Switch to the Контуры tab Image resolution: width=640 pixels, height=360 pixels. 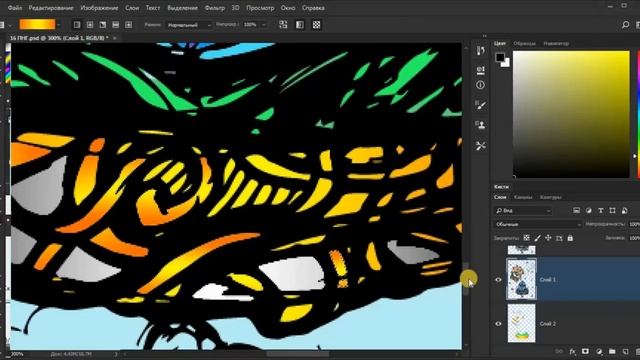(x=551, y=197)
